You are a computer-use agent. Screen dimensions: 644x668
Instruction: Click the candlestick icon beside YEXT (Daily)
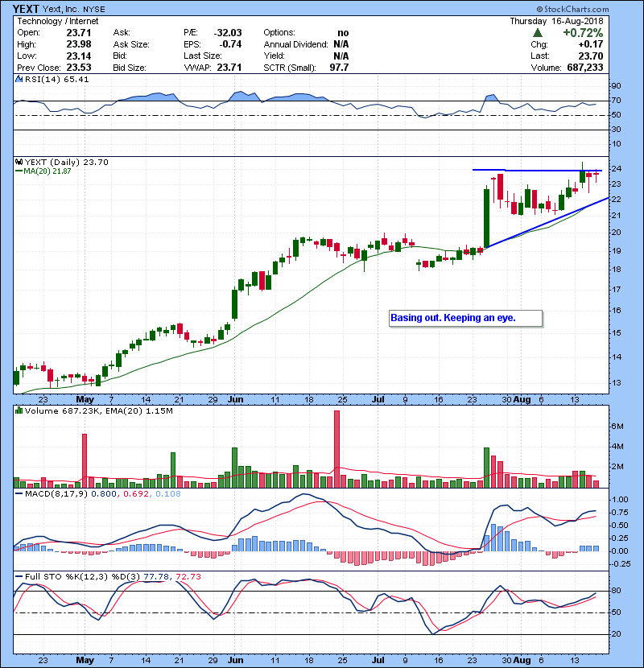coord(19,162)
